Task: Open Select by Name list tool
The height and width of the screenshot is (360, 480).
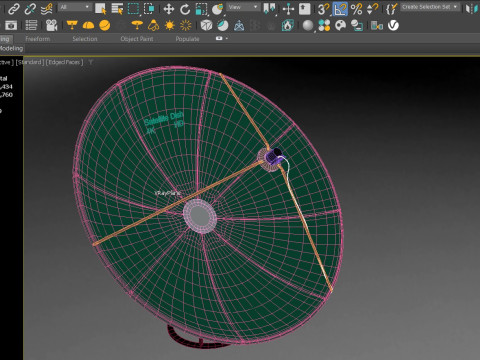Action: (x=117, y=9)
